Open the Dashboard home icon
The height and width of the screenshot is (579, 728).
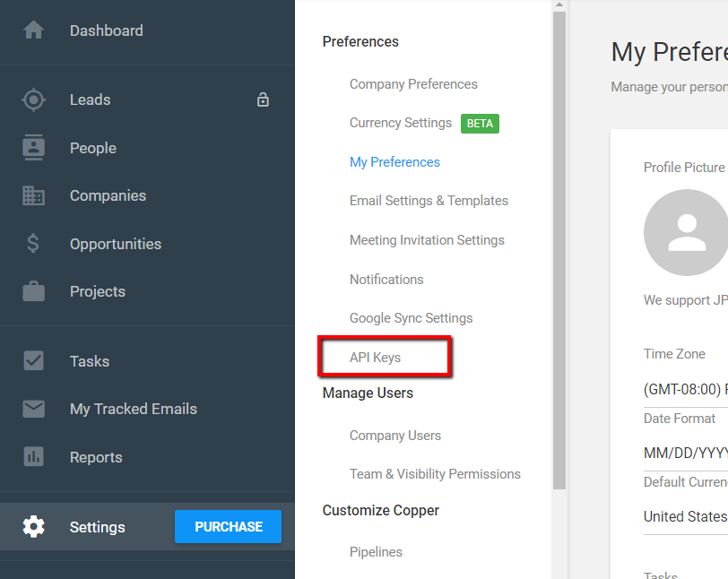pyautogui.click(x=33, y=30)
